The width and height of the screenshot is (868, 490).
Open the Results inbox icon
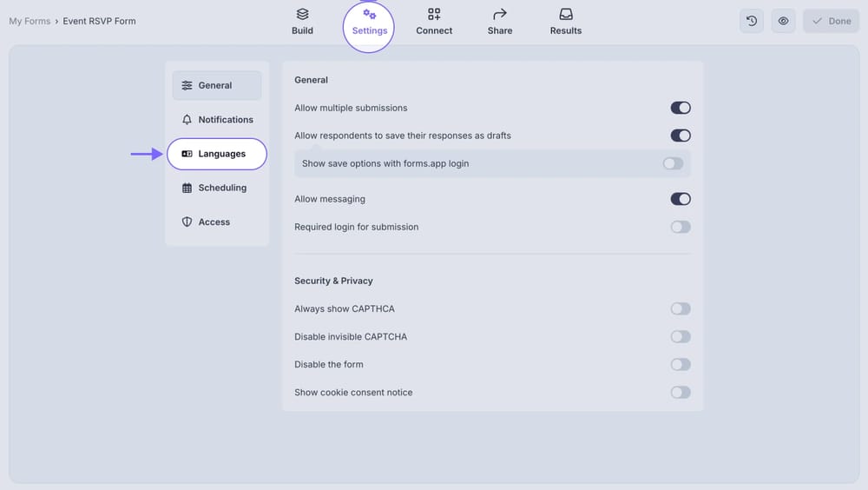click(x=566, y=14)
